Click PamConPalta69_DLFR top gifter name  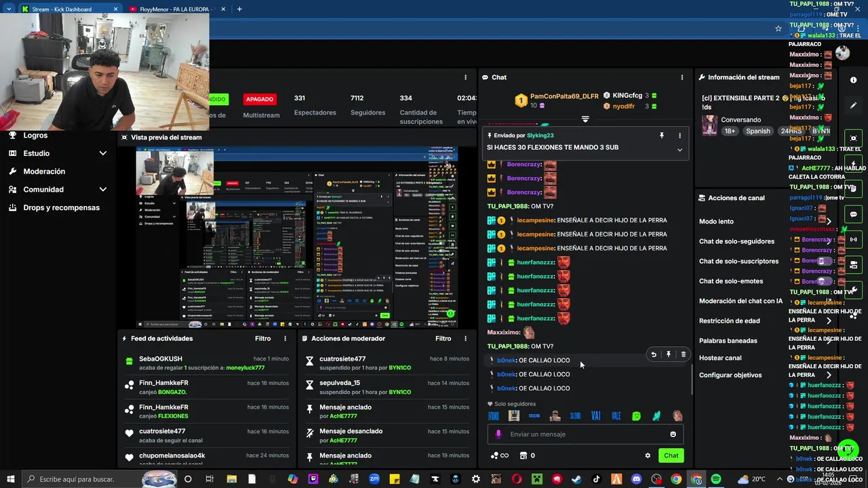tap(564, 96)
